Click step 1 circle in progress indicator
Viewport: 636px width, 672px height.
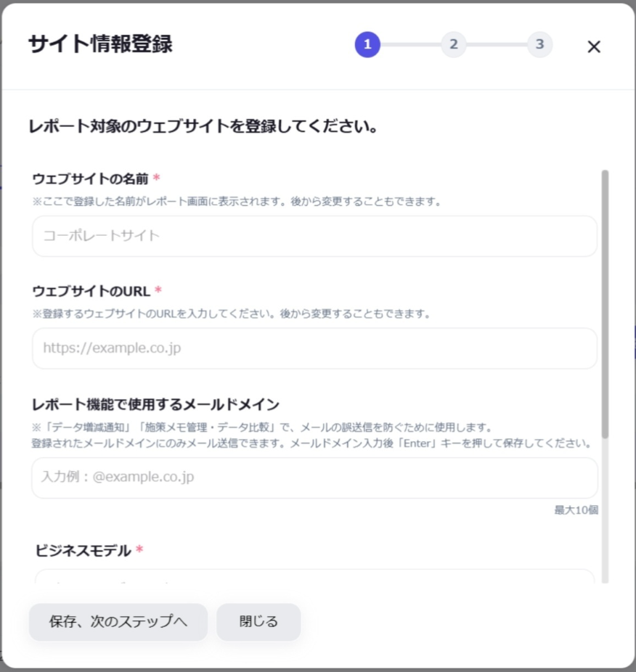coord(367,44)
